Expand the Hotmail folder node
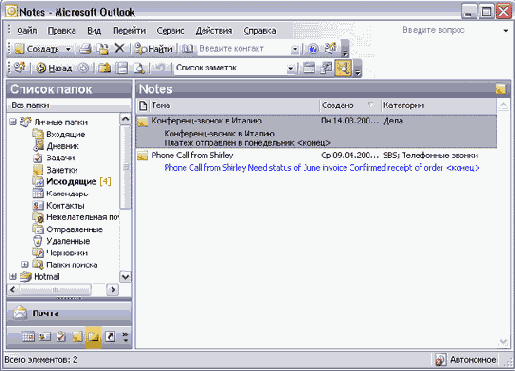 tap(13, 276)
